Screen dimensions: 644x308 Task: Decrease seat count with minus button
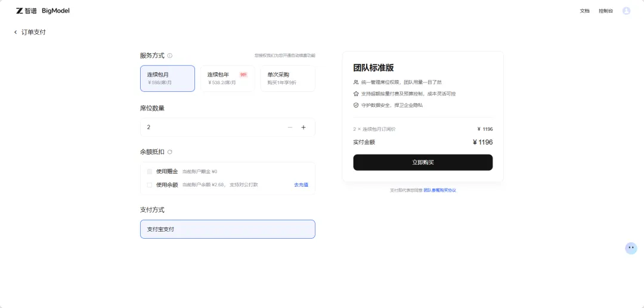[x=290, y=128]
